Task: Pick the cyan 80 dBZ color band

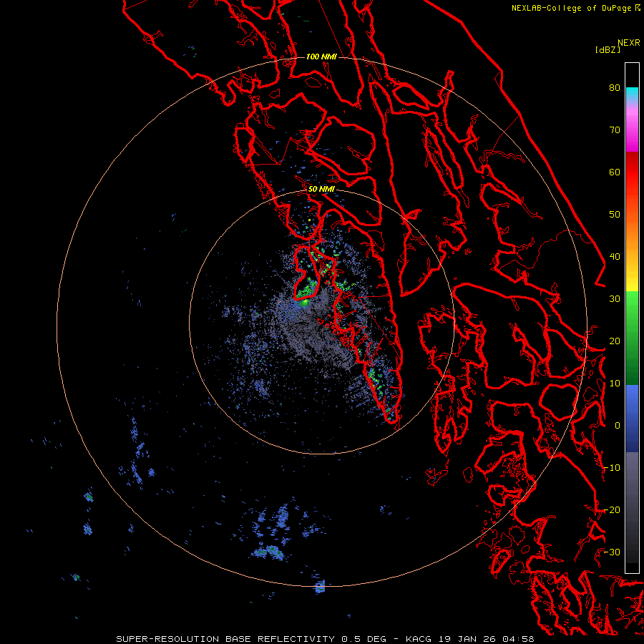Action: coord(632,94)
